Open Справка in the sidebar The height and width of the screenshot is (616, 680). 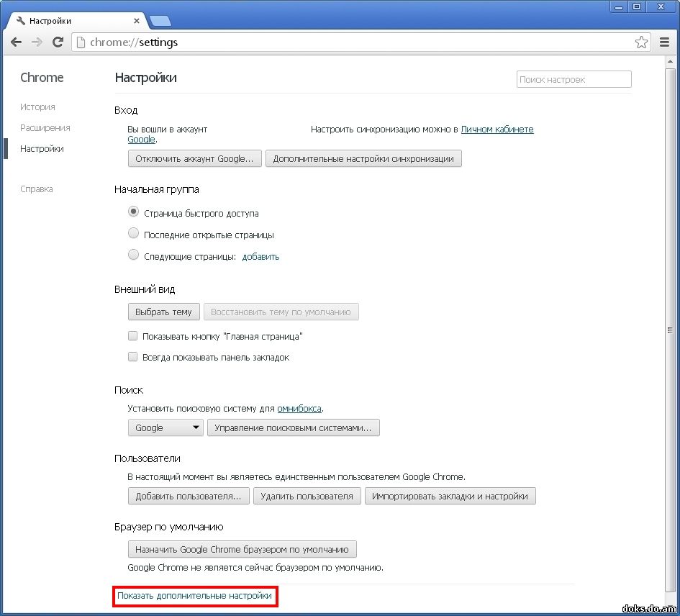pyautogui.click(x=37, y=189)
